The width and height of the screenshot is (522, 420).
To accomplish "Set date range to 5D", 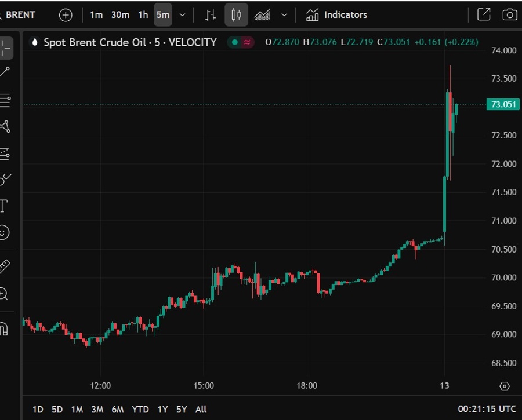I will (57, 410).
